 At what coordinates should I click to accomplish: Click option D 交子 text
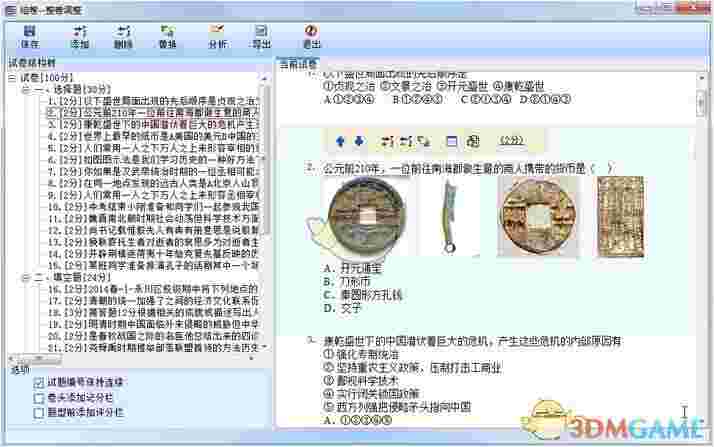coord(351,308)
